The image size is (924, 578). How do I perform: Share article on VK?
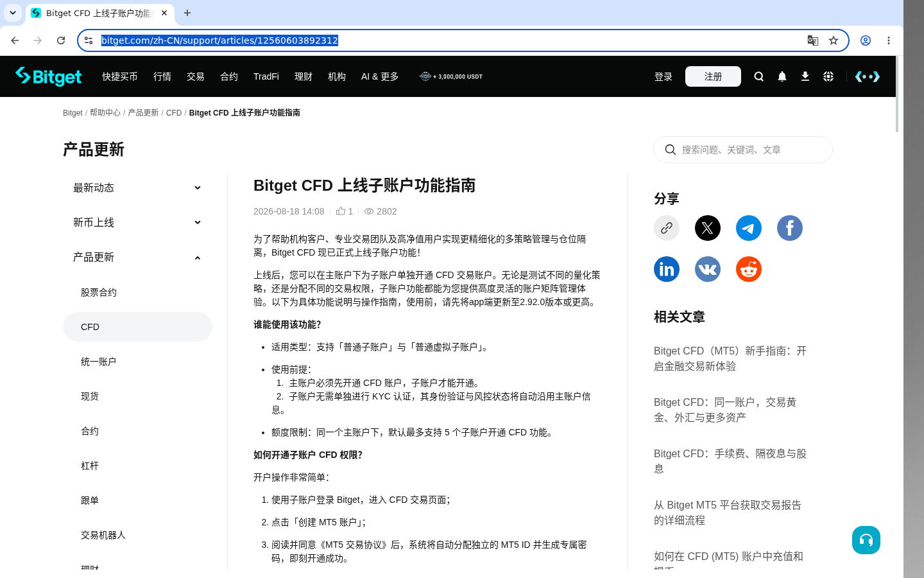click(x=708, y=269)
